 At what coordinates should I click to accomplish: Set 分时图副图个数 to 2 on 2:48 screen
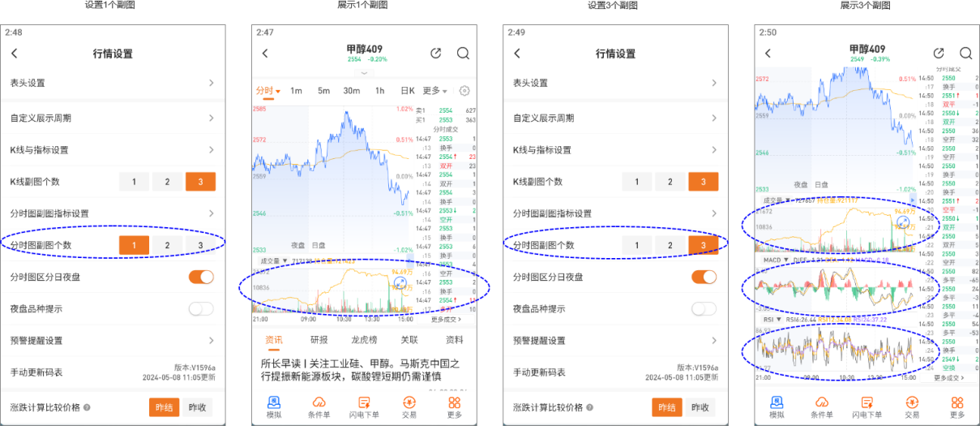point(168,245)
